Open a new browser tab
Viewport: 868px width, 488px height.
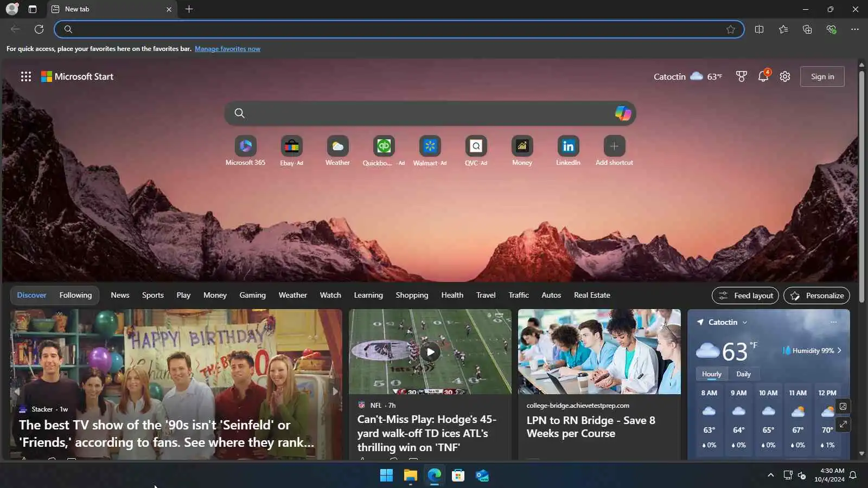coord(189,9)
